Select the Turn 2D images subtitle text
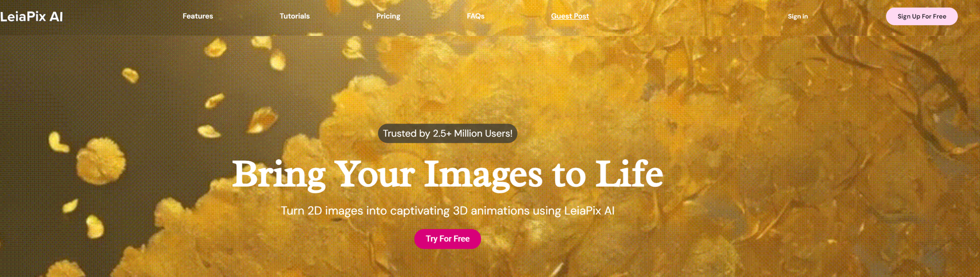The width and height of the screenshot is (980, 277). pyautogui.click(x=447, y=211)
